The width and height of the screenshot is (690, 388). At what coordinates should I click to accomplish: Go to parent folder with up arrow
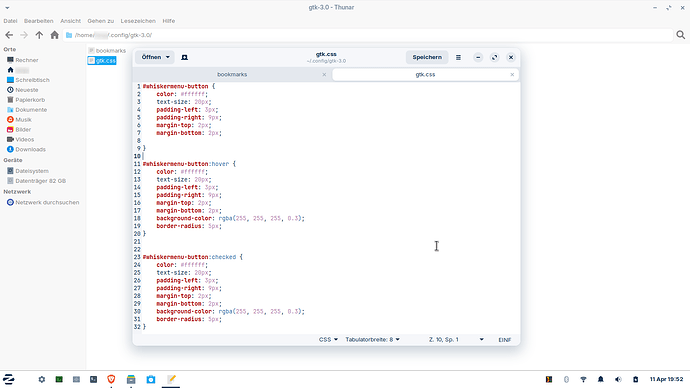(x=39, y=35)
